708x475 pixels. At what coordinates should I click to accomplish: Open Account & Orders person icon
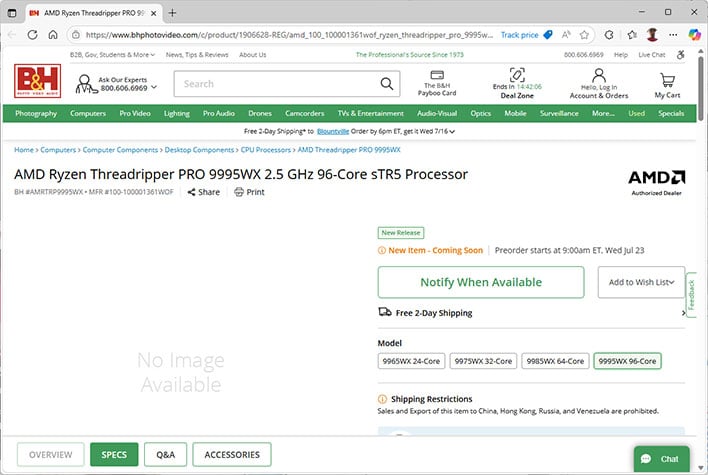(599, 75)
